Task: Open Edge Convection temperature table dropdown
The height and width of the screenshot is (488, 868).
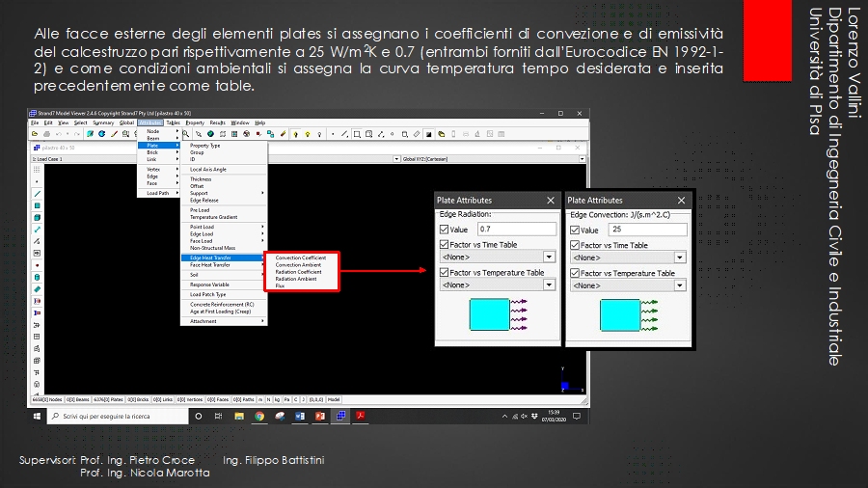Action: coord(680,286)
